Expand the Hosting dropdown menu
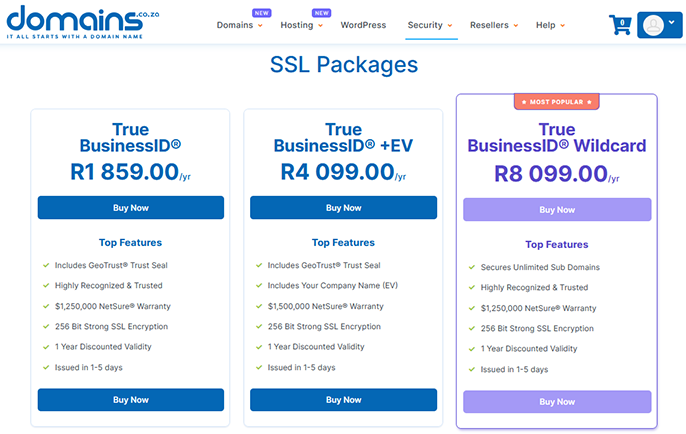 click(x=301, y=25)
